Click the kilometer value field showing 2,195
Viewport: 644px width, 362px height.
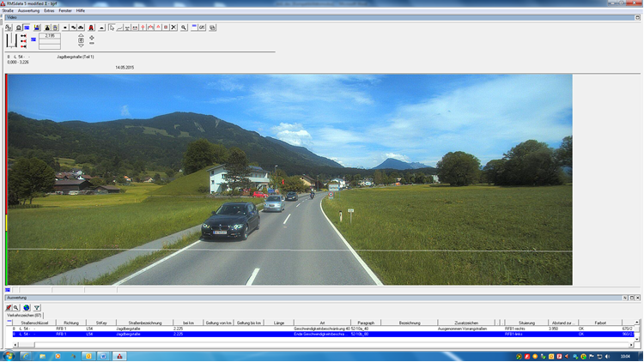coord(50,36)
